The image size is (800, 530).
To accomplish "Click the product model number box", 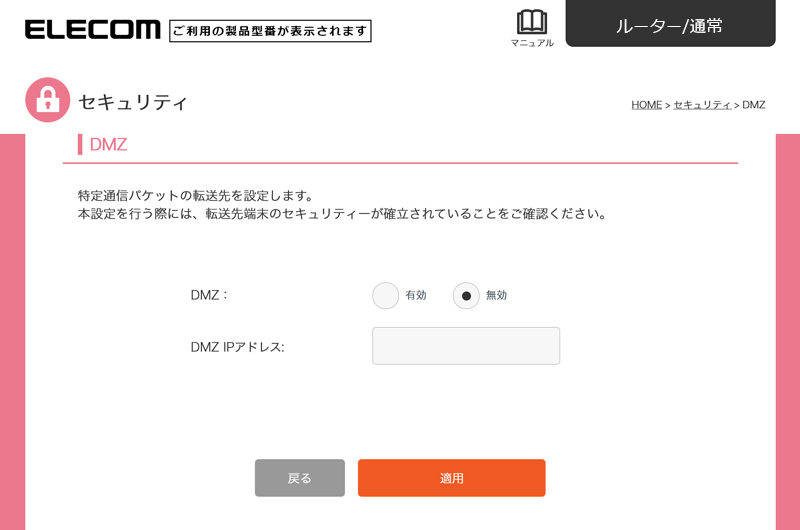I will click(270, 31).
